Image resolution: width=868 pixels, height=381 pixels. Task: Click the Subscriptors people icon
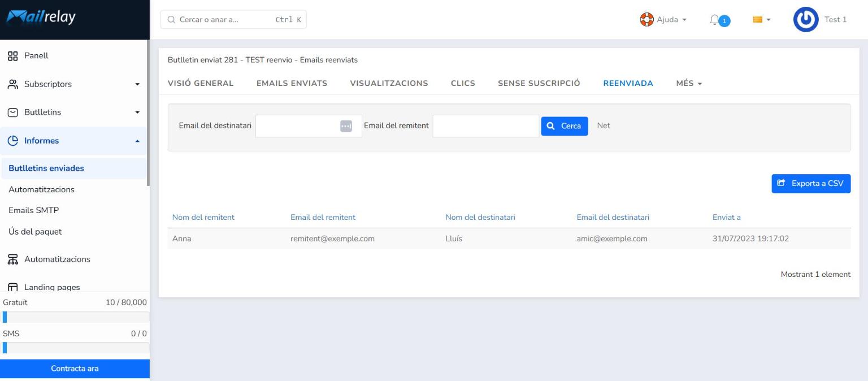point(12,84)
